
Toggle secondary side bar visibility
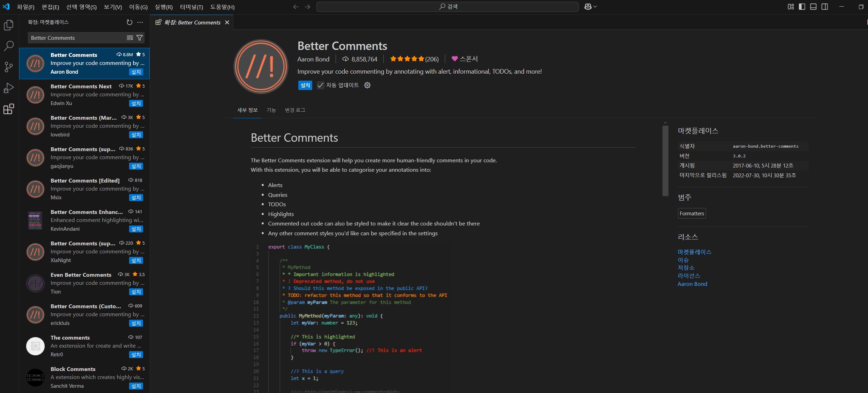pyautogui.click(x=825, y=7)
